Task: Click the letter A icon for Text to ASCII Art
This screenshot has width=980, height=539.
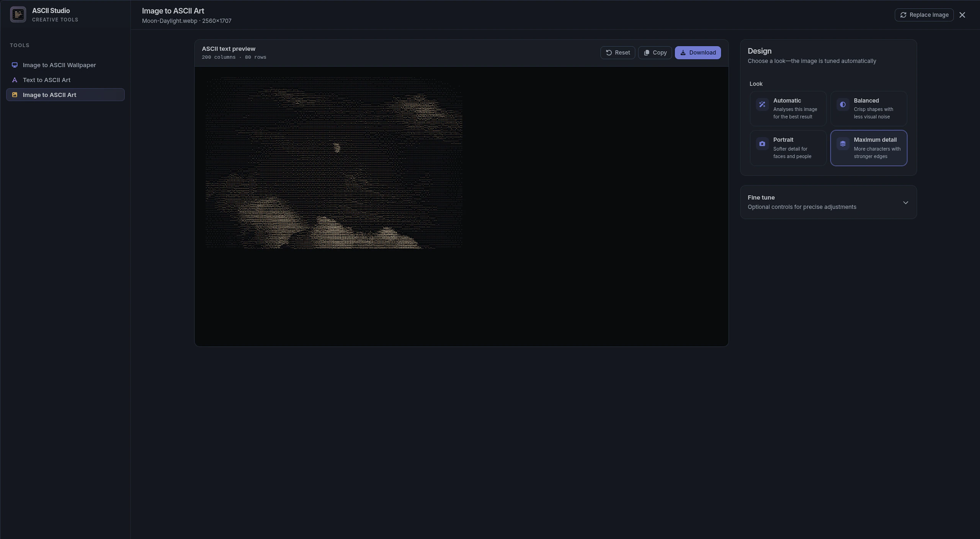Action: click(15, 80)
